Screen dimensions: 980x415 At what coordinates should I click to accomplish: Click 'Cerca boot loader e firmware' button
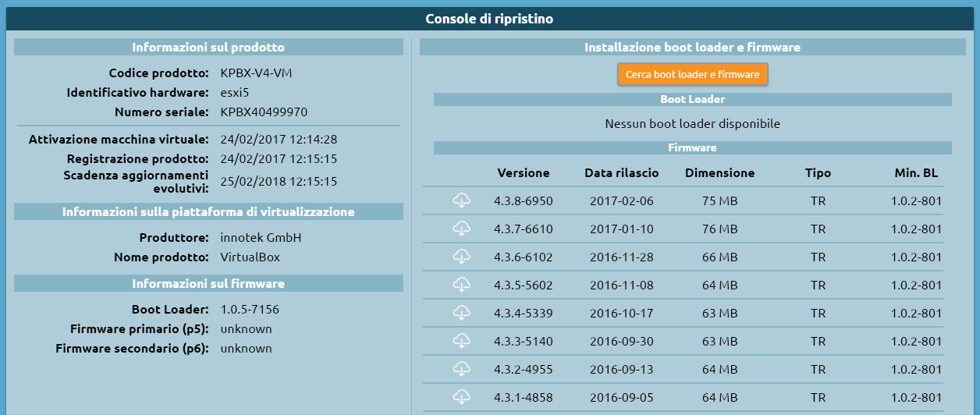[692, 74]
